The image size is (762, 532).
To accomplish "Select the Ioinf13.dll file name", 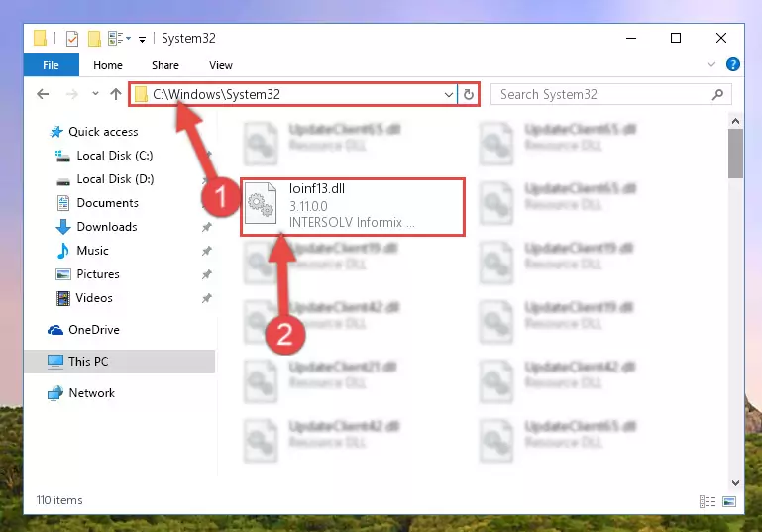I will click(317, 188).
